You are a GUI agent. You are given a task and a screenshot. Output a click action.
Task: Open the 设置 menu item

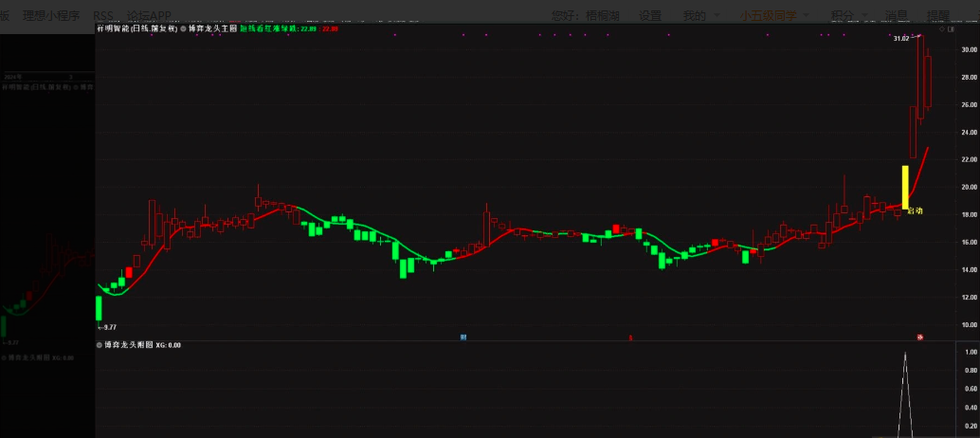649,15
